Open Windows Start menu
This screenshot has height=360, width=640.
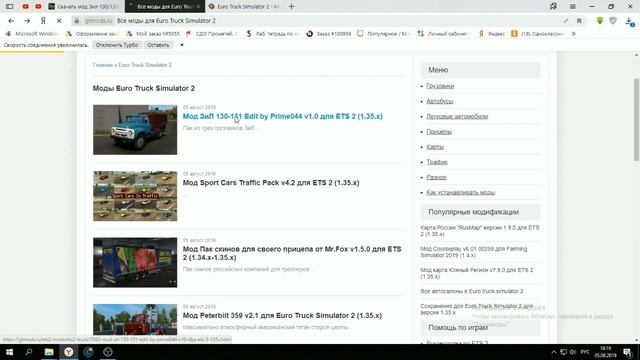click(x=9, y=352)
